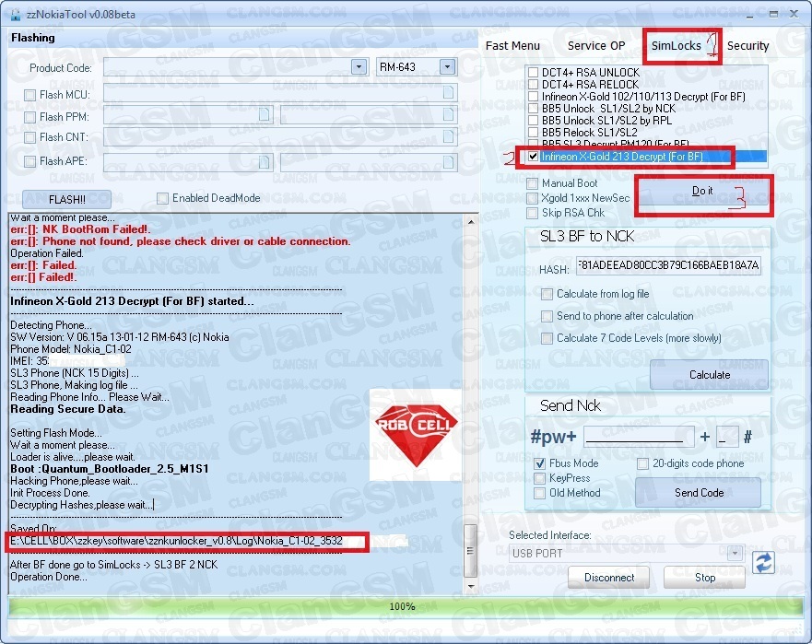Enable the Flash MCU checkbox
812x644 pixels.
30,95
